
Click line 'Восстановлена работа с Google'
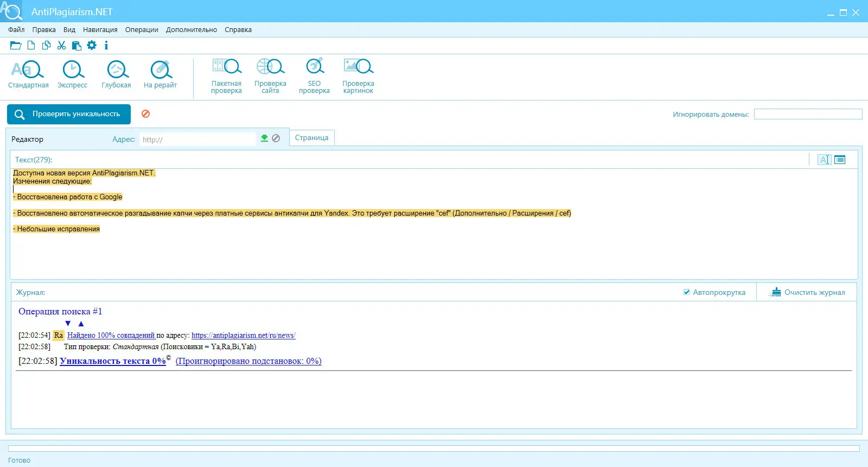pyautogui.click(x=68, y=197)
